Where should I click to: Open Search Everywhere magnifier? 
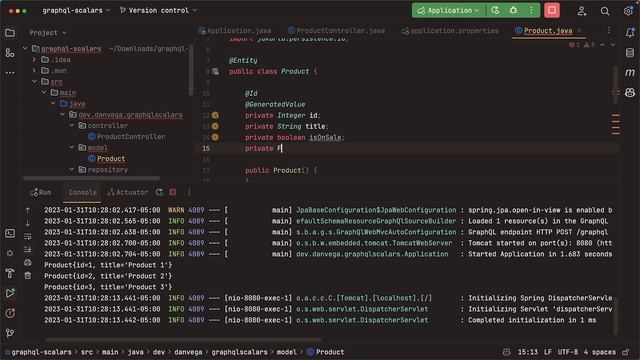(604, 11)
